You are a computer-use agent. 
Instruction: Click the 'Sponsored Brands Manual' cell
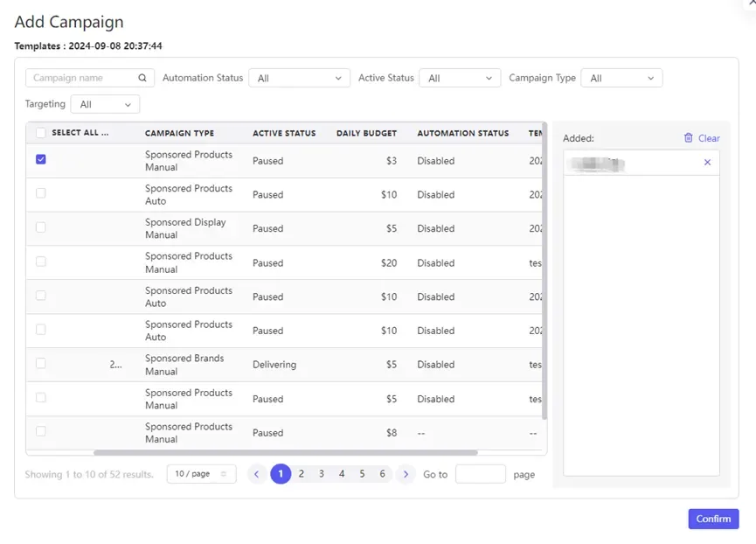tap(184, 365)
